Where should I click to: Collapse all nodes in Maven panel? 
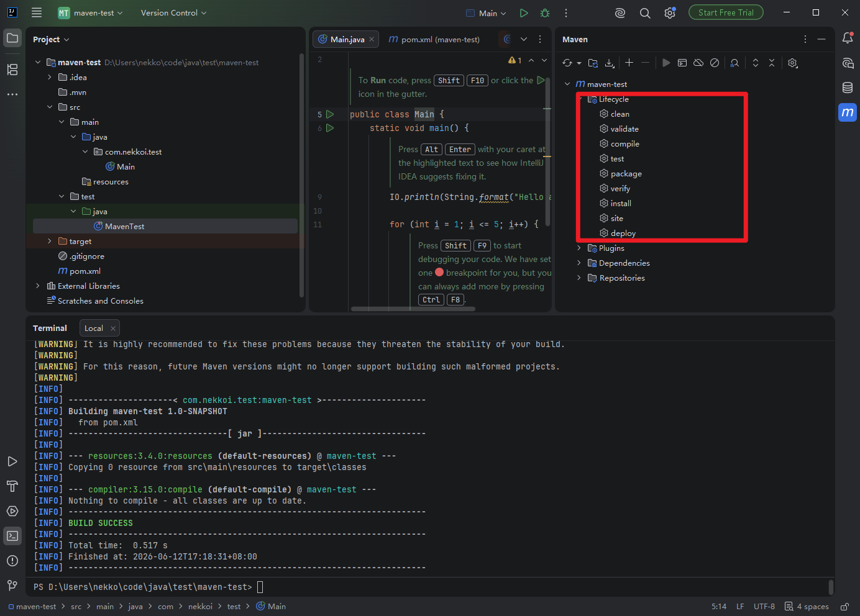[x=772, y=63]
